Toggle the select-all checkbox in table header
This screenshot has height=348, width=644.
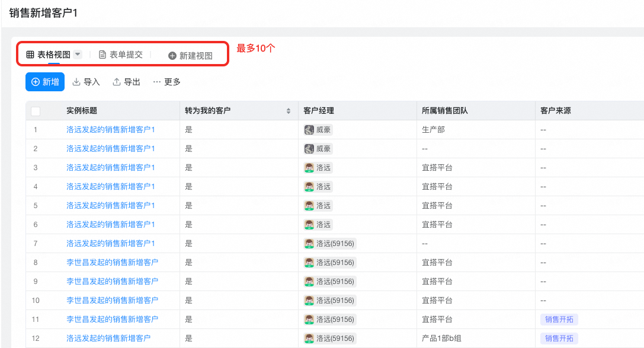click(x=36, y=111)
